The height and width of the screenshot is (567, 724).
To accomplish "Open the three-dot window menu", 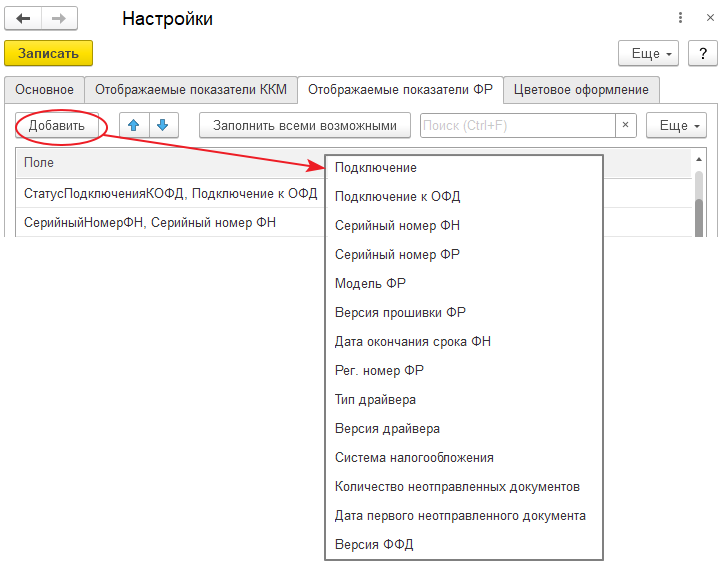I will 680,19.
